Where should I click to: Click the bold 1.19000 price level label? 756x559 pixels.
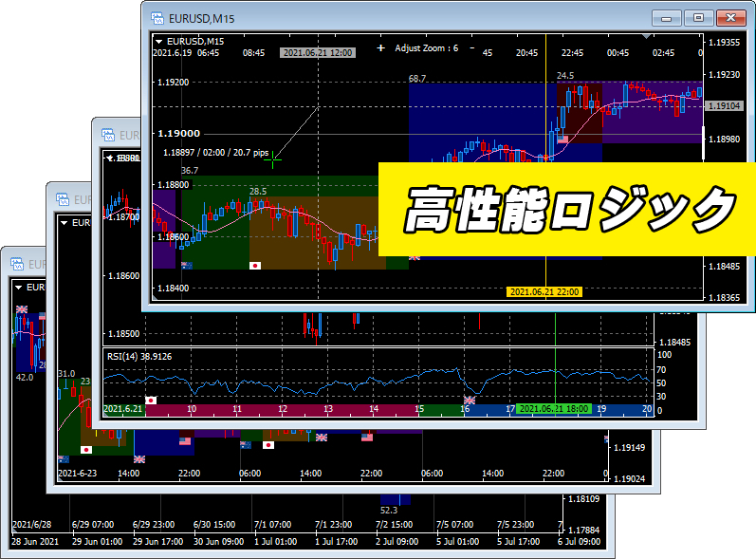179,134
